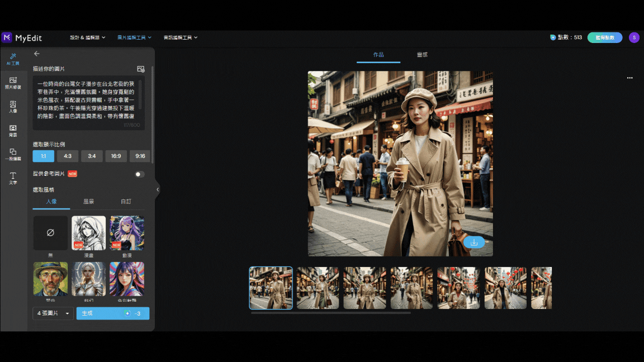The height and width of the screenshot is (362, 644).
Task: Click the 生成 generate button
Action: click(x=112, y=313)
